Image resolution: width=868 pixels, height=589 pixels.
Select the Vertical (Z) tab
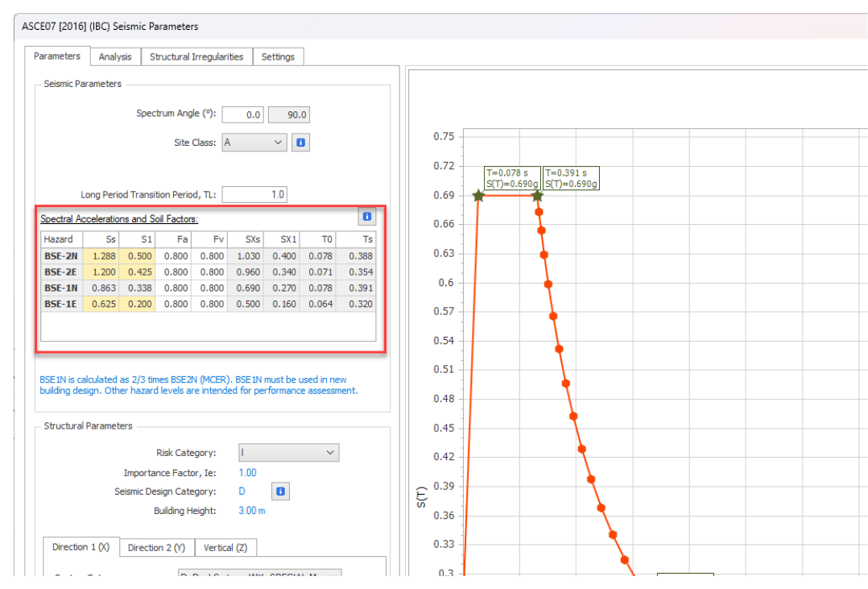pyautogui.click(x=225, y=547)
